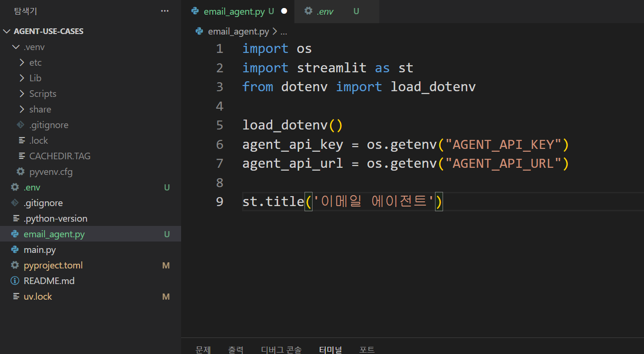Switch to the .env editor tab
The image size is (644, 354).
[325, 11]
